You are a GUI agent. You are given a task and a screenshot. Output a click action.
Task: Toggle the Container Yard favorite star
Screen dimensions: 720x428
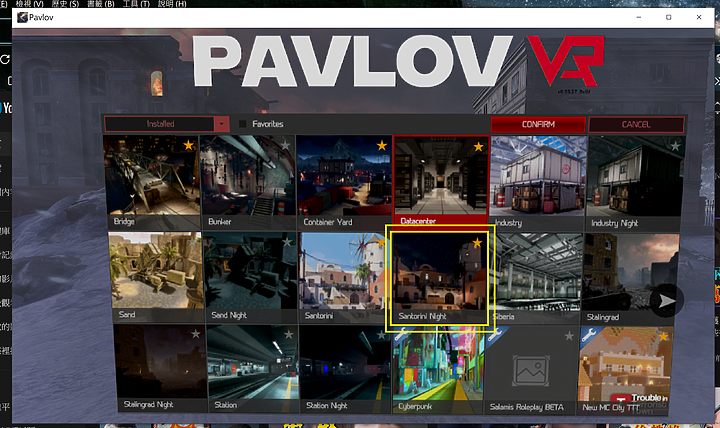point(382,146)
